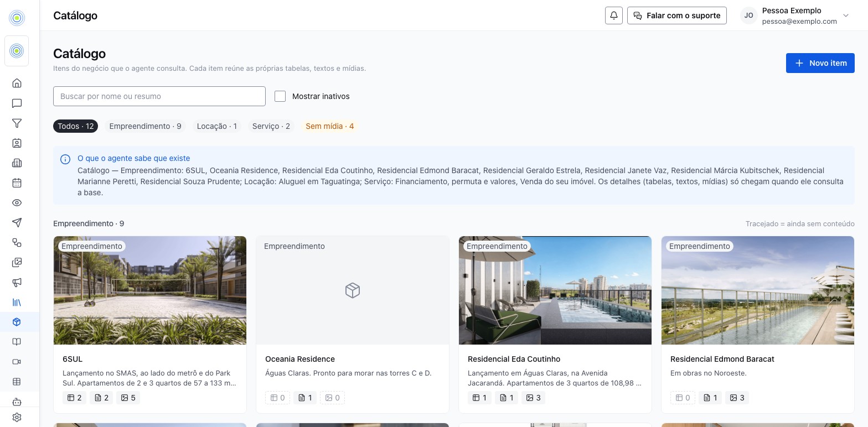868x427 pixels.
Task: Expand the Pessoa Exemplo account chevron
Action: point(845,15)
